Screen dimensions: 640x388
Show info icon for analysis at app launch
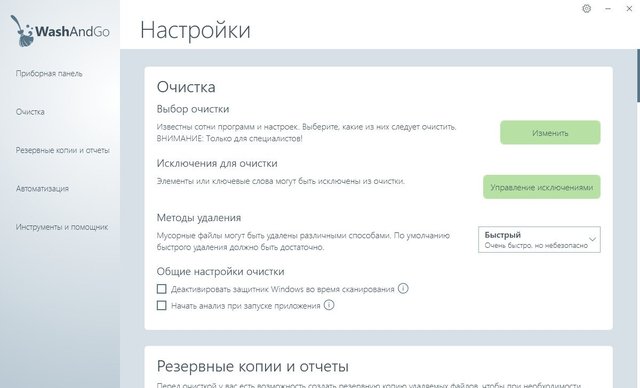[x=329, y=305]
